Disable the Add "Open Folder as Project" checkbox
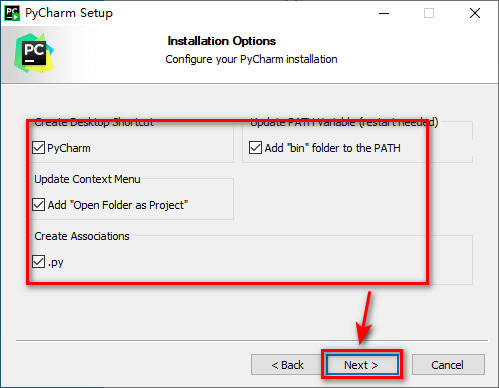The width and height of the screenshot is (499, 388). click(38, 205)
